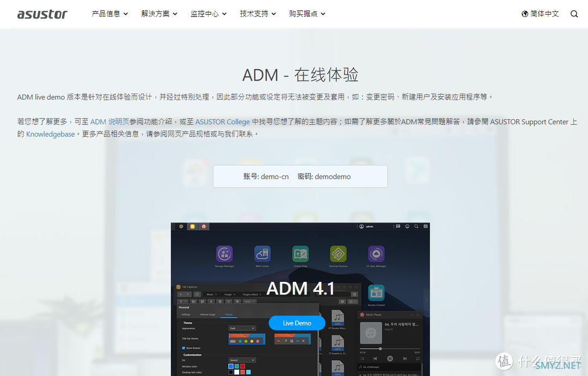
Task: Click Music Player taskbar icon in ADM preview
Action: pos(204,226)
